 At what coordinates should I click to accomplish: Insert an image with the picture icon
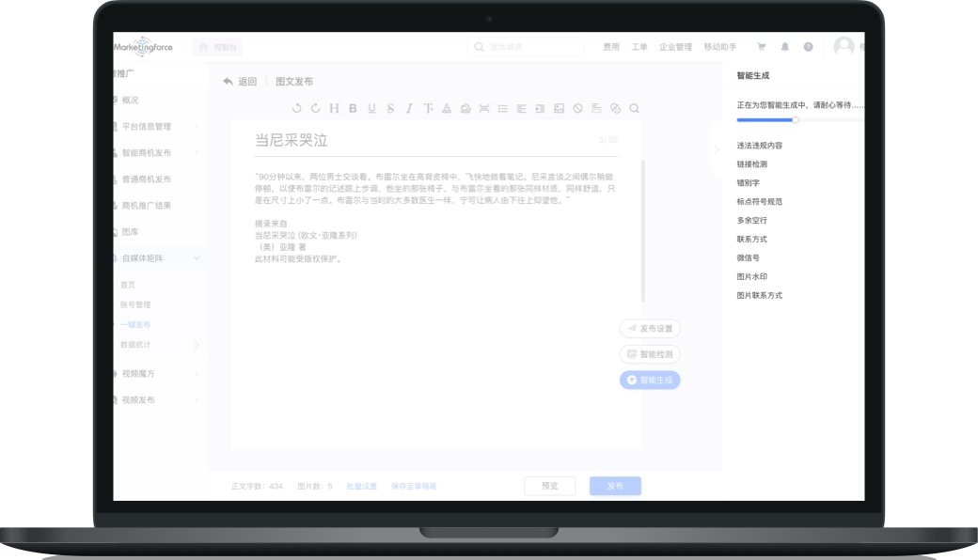[x=559, y=108]
